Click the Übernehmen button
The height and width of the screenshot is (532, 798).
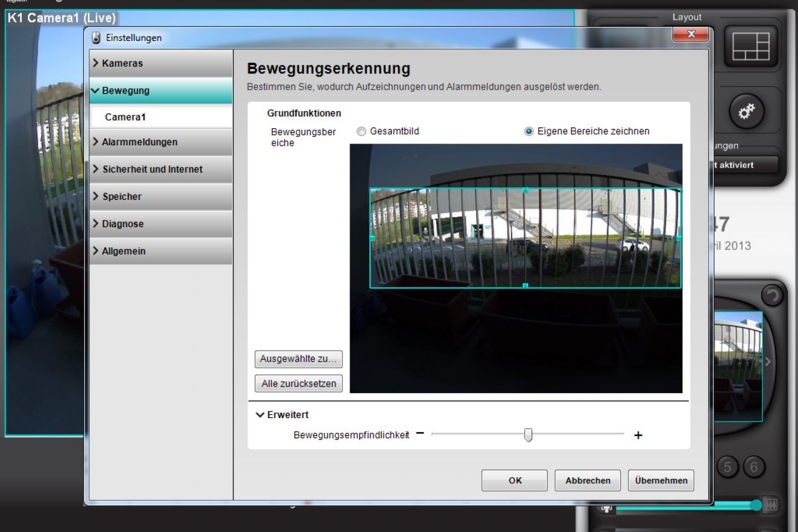[x=661, y=480]
